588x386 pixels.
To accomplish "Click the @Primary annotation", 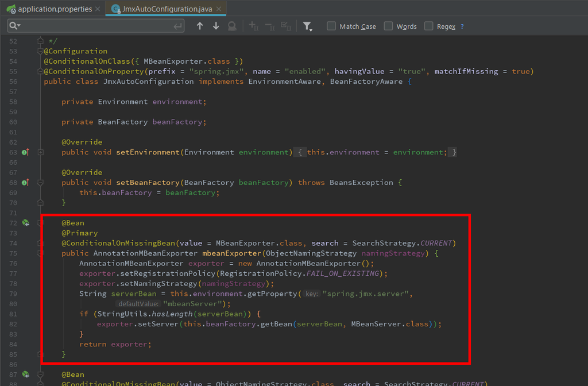I will point(79,233).
